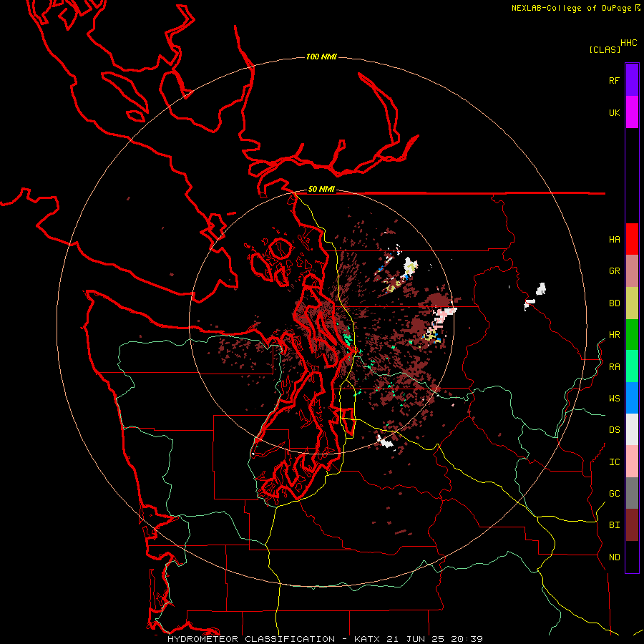Click the GR legend label
Screen dimensions: 644x644
pyautogui.click(x=614, y=271)
